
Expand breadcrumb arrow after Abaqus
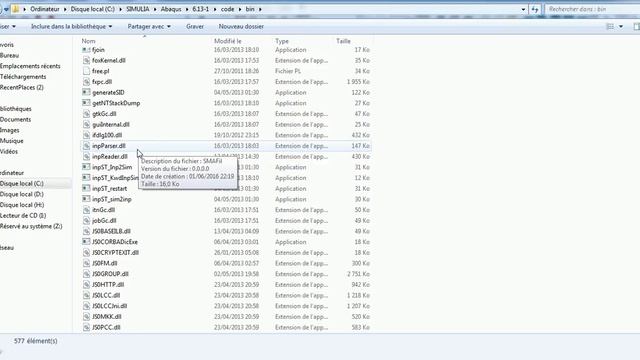tap(187, 9)
